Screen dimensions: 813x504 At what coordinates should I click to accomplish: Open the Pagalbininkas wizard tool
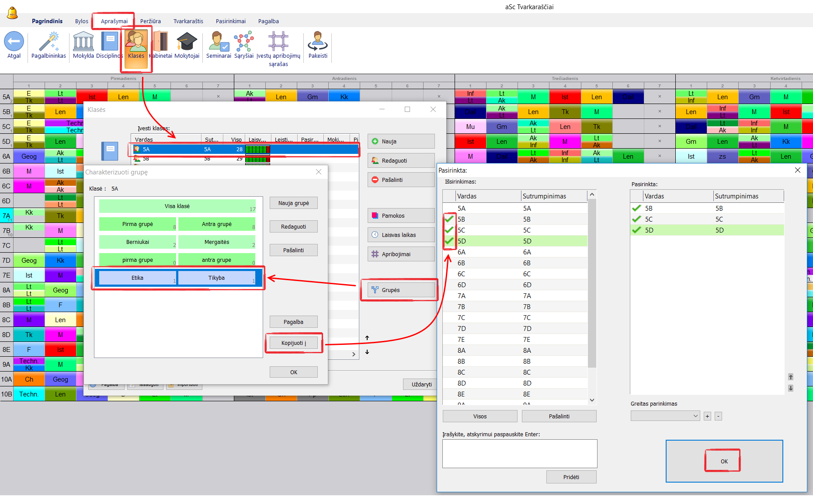click(49, 42)
